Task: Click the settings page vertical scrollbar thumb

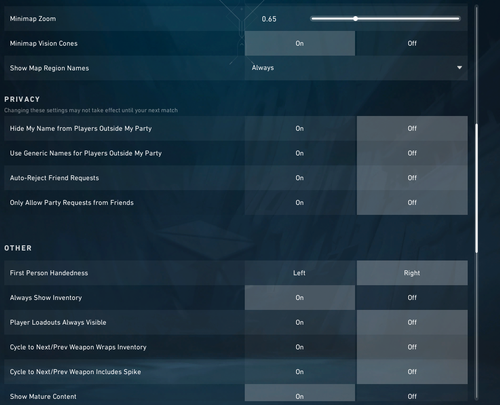Action: 476,188
